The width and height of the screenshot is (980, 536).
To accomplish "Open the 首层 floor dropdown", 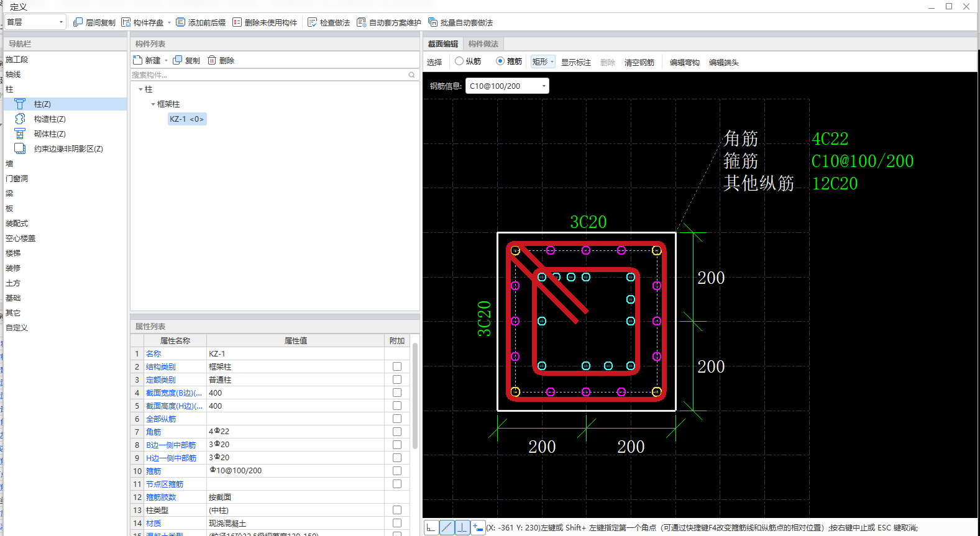I will point(35,22).
